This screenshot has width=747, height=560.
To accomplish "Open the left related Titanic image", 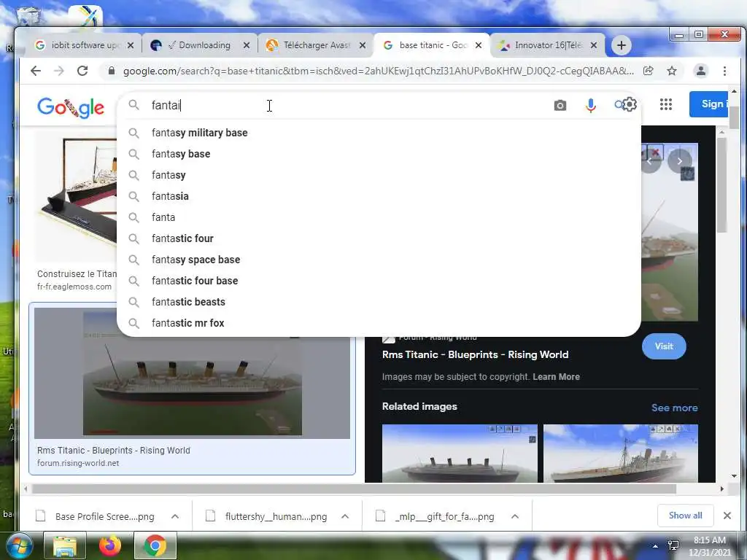I will point(460,454).
